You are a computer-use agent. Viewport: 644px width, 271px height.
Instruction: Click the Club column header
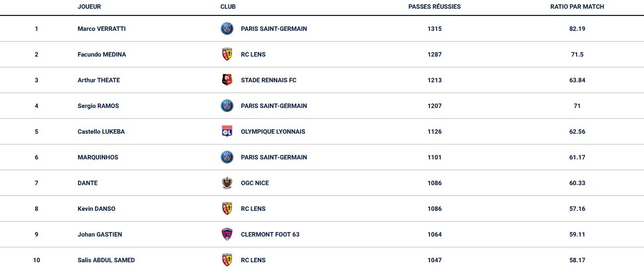[228, 7]
